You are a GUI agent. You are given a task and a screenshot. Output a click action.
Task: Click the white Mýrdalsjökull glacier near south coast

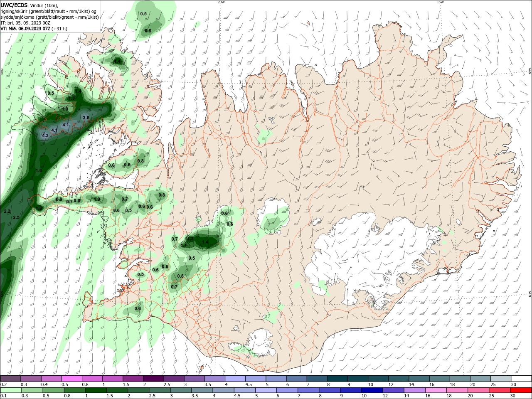point(261,343)
